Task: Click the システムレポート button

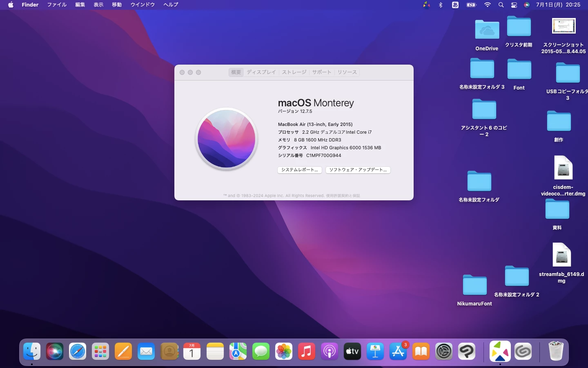Action: pos(300,170)
